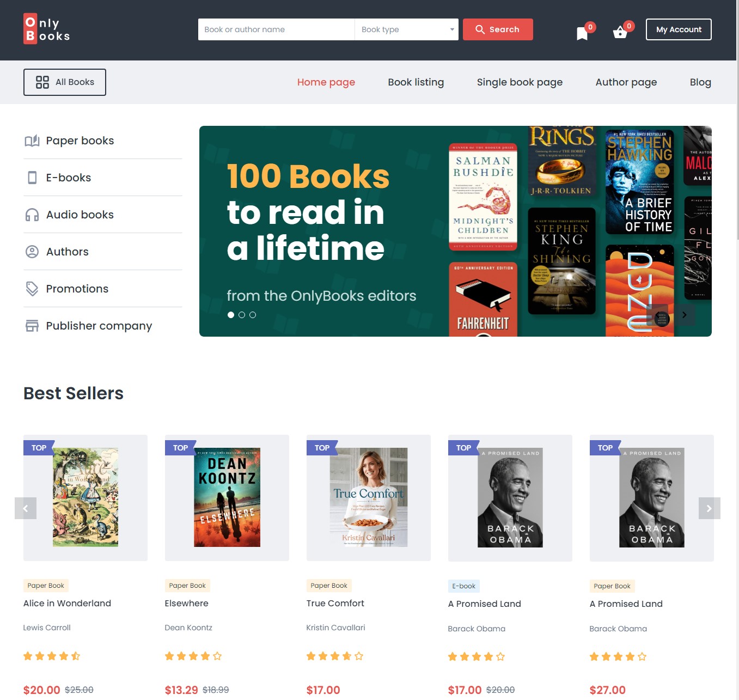This screenshot has width=739, height=700.
Task: Open the E-book A Promised Land cover
Action: coord(510,498)
